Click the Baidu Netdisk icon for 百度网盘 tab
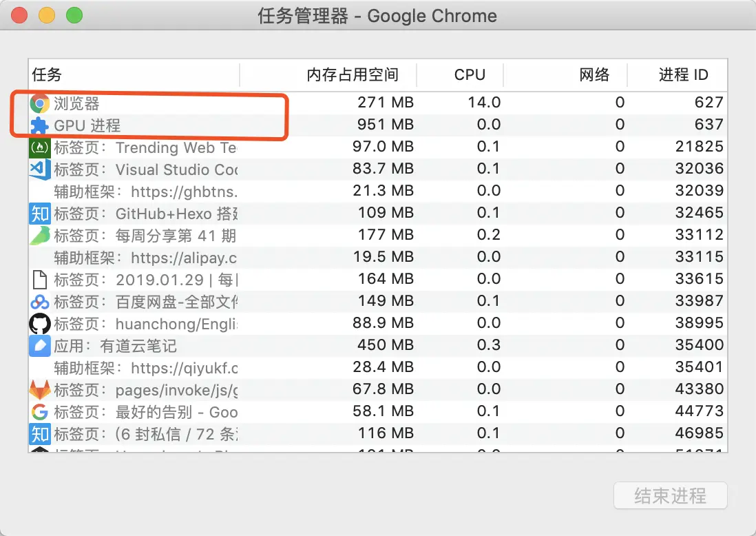Image resolution: width=756 pixels, height=536 pixels. pos(39,302)
